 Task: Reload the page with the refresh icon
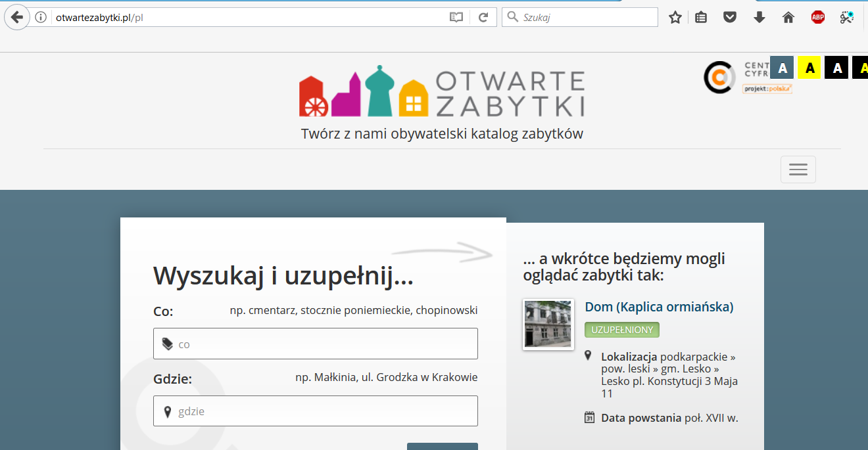coord(483,17)
